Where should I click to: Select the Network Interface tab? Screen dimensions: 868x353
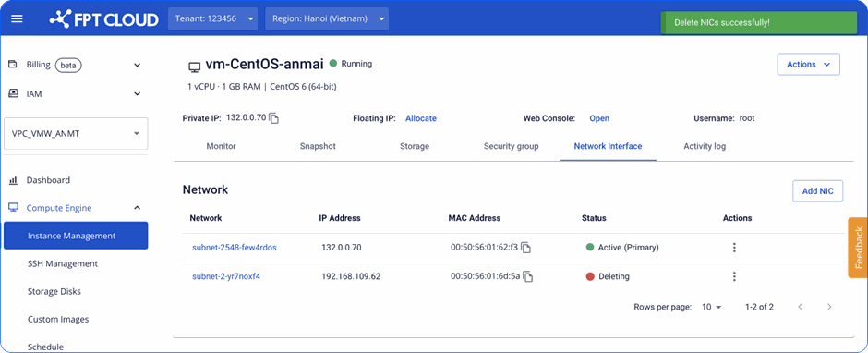tap(608, 146)
